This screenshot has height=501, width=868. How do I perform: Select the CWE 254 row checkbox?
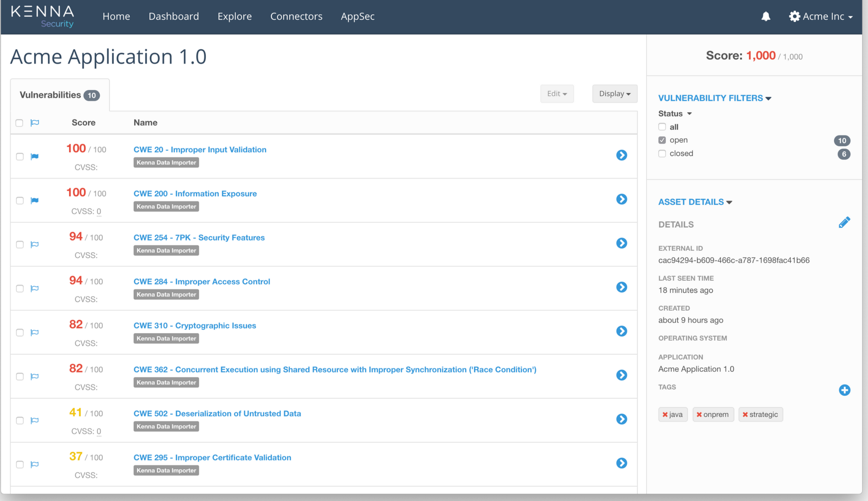(x=20, y=244)
